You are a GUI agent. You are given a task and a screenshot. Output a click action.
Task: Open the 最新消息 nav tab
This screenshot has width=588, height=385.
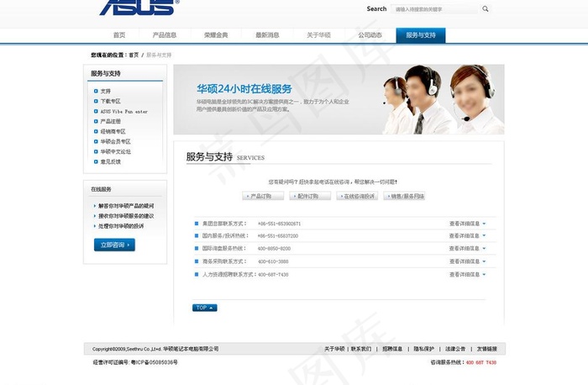[267, 35]
